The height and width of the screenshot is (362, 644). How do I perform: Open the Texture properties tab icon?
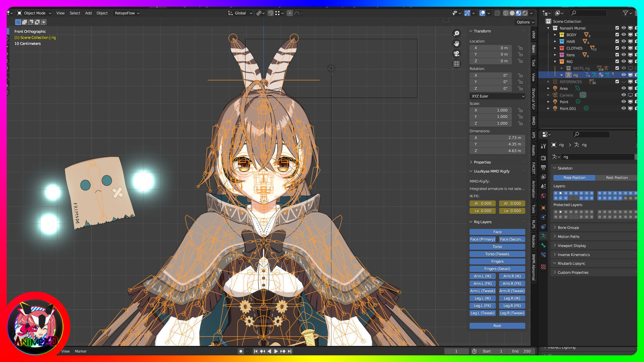[543, 267]
